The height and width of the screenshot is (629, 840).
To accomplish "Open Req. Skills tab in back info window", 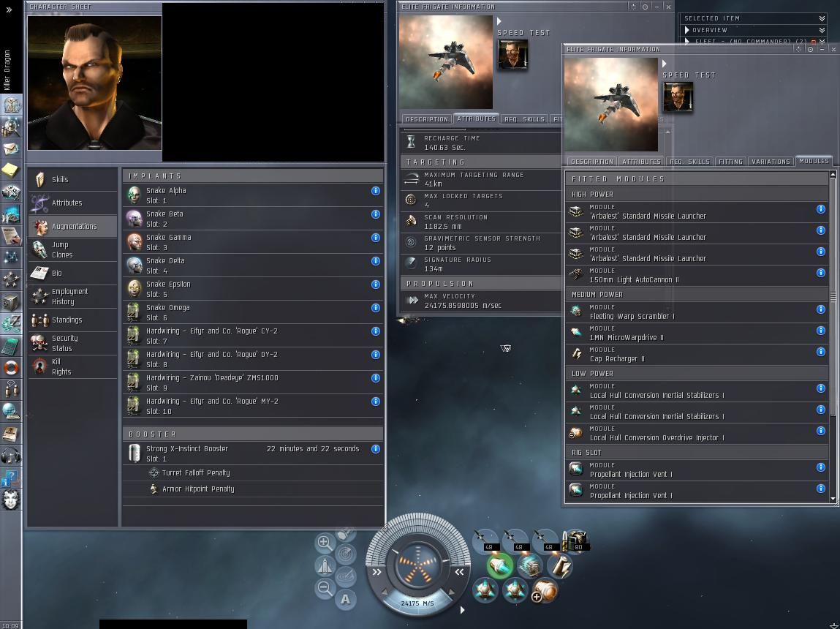I will point(524,119).
